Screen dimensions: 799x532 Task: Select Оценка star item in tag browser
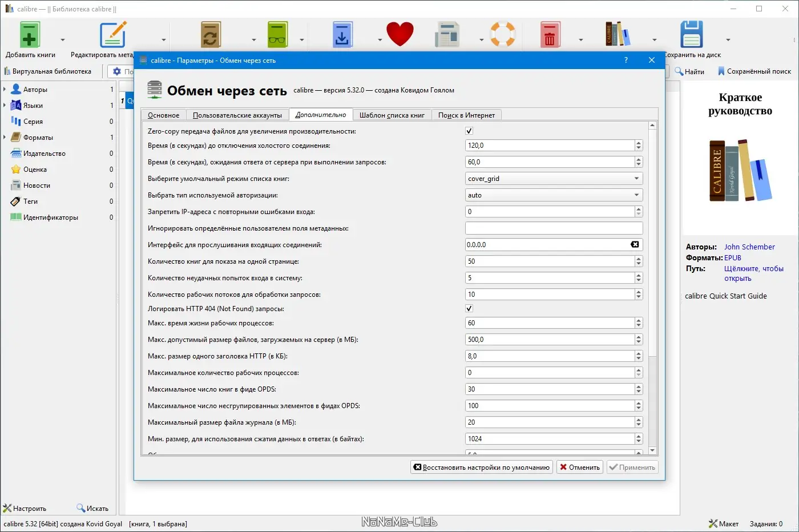[x=35, y=170]
